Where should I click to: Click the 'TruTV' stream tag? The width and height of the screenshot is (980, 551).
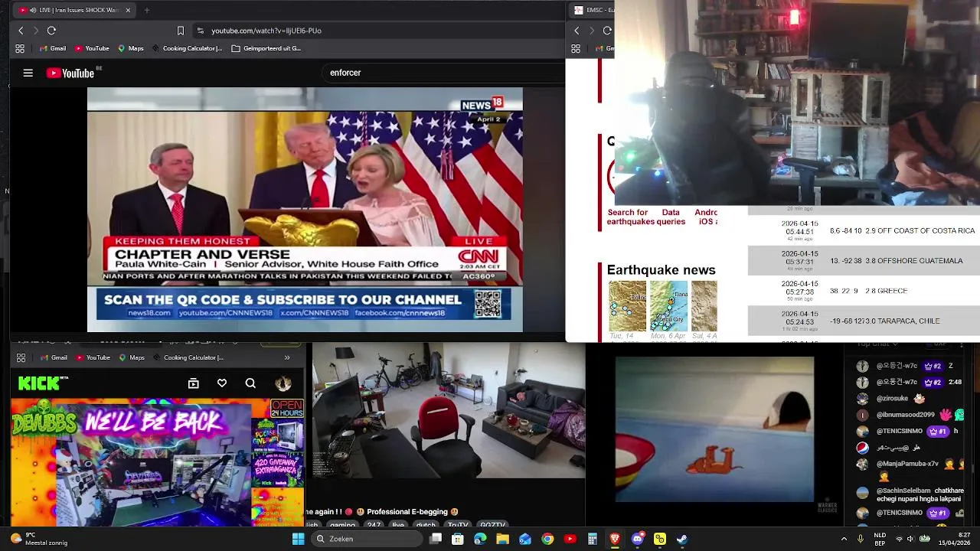pos(457,525)
